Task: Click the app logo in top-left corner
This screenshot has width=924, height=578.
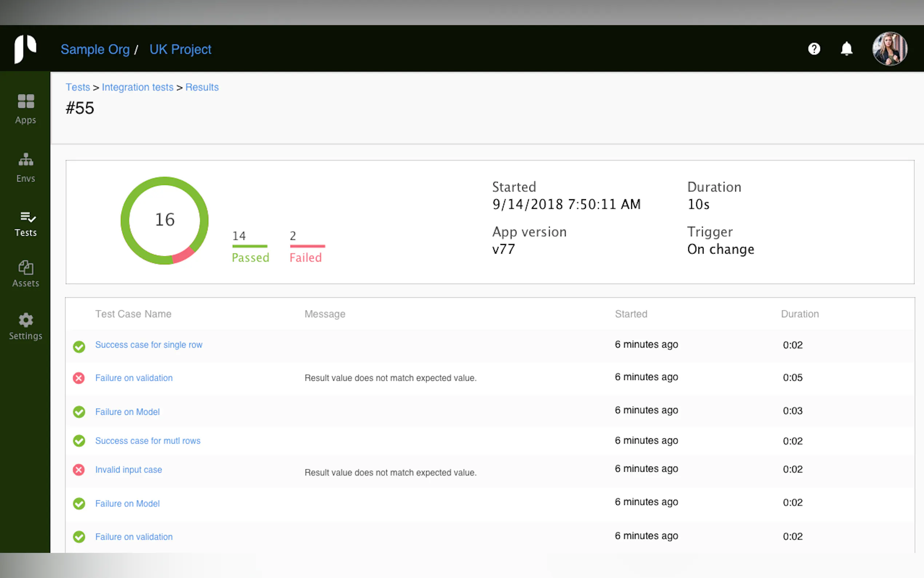Action: point(25,48)
